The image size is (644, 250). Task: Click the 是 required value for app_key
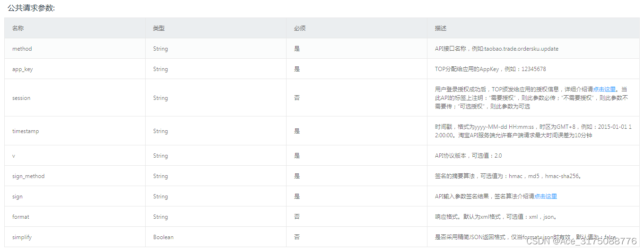[297, 69]
